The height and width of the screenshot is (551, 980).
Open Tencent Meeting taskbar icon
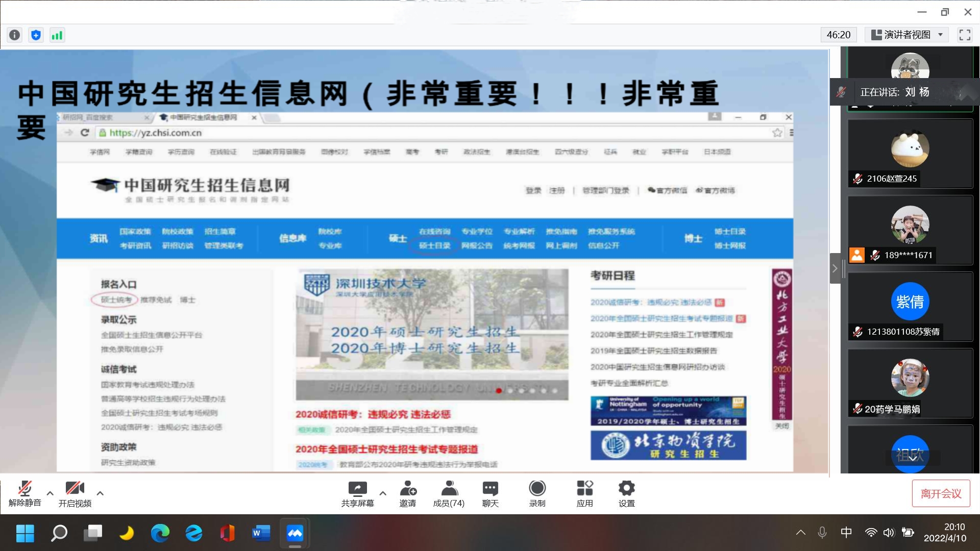tap(295, 533)
